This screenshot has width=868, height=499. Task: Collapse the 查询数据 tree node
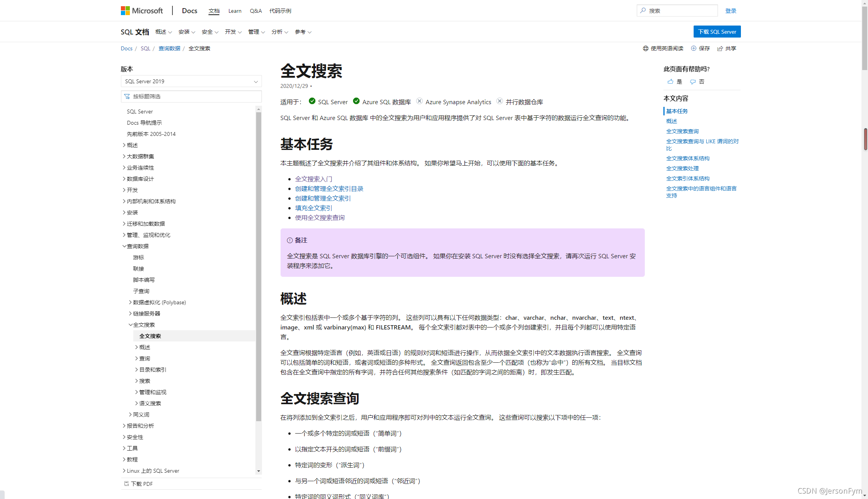(124, 246)
